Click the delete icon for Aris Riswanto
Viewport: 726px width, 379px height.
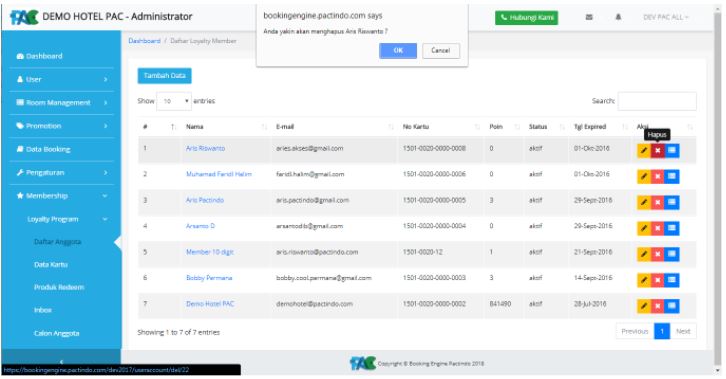(657, 150)
